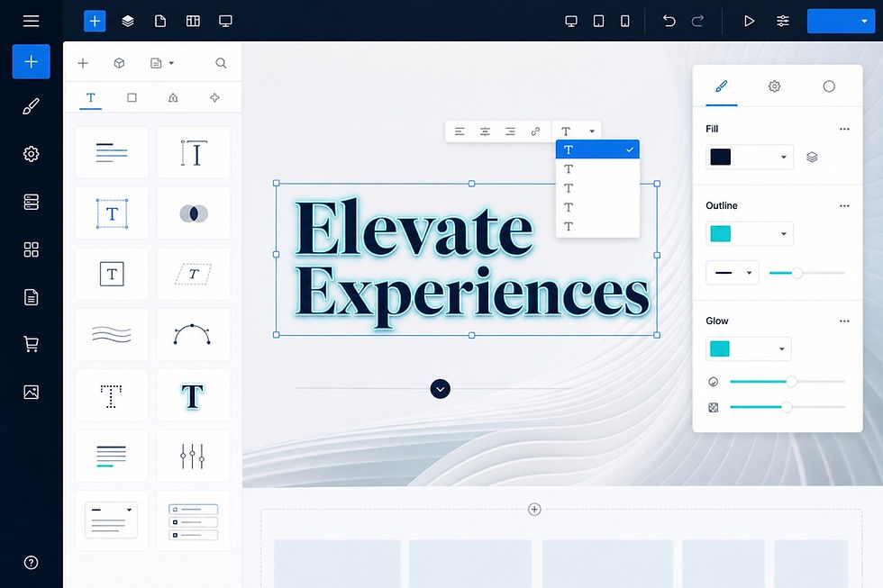
Task: Redo the last action
Action: coord(697,22)
